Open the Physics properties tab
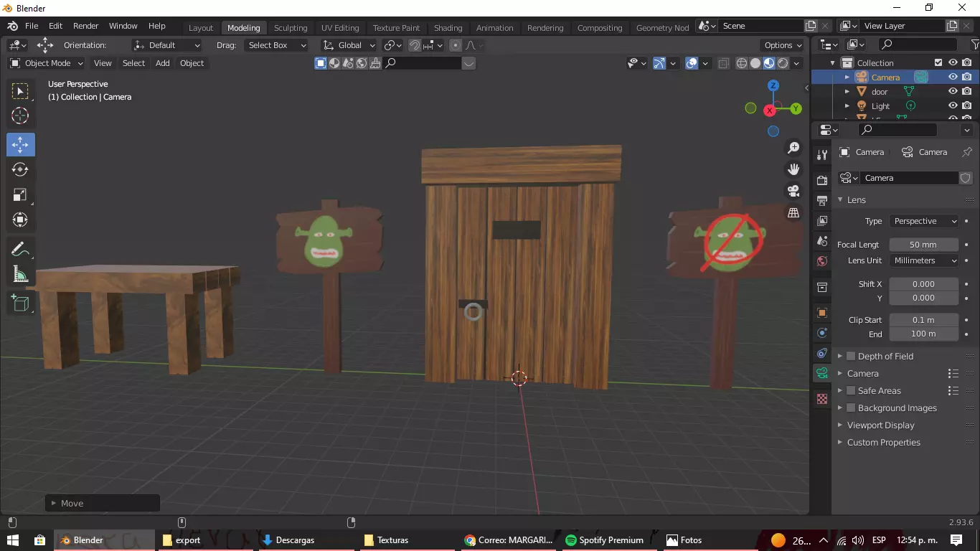The image size is (980, 551). (822, 333)
